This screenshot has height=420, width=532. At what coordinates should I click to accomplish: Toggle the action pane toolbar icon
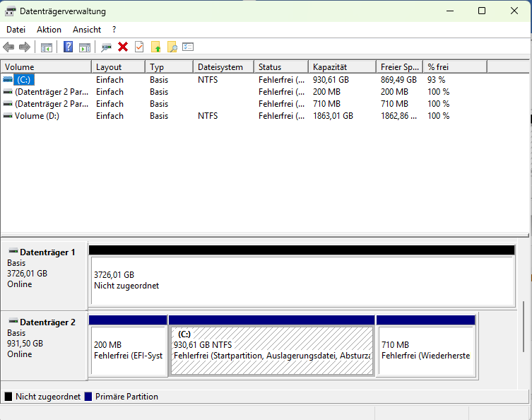click(x=85, y=47)
